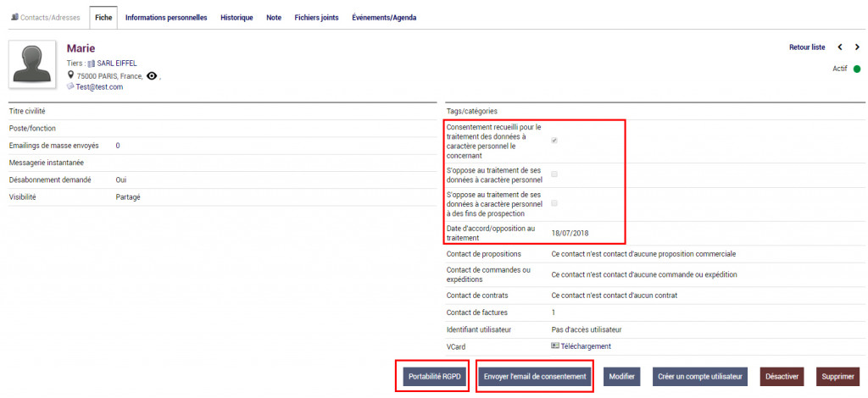Switch to the Informations personnelles tab

point(166,18)
